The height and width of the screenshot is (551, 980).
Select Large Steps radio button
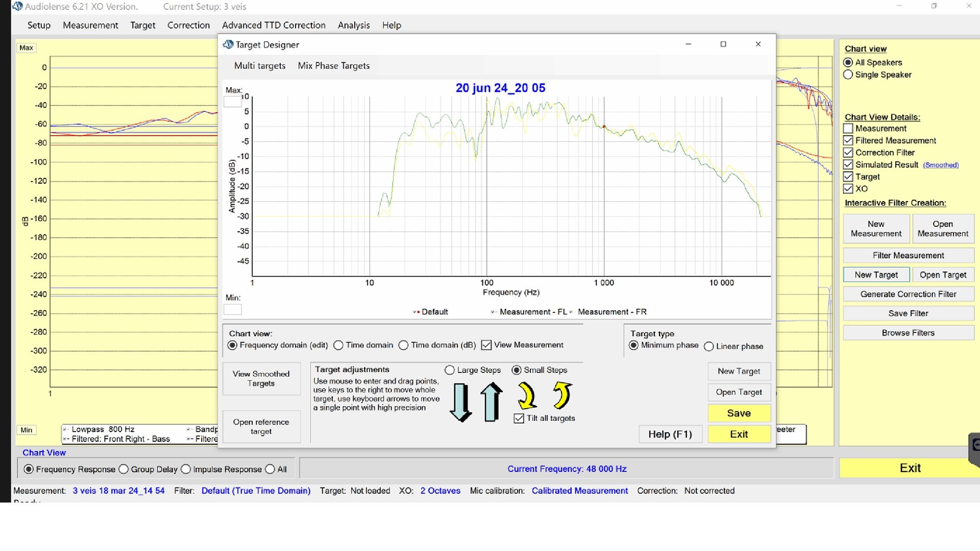[x=449, y=370]
